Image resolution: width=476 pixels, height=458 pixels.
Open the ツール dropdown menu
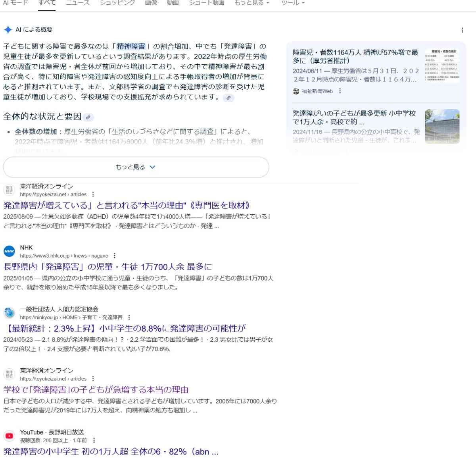coord(293,3)
